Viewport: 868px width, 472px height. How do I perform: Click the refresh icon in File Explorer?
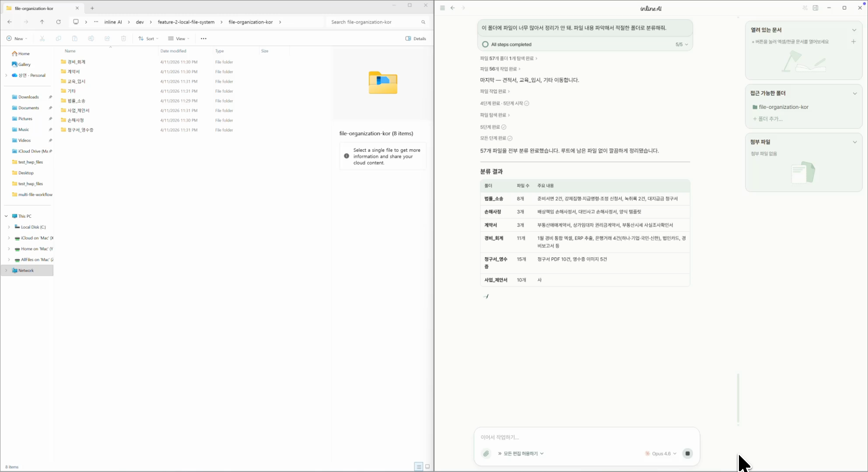tap(58, 22)
